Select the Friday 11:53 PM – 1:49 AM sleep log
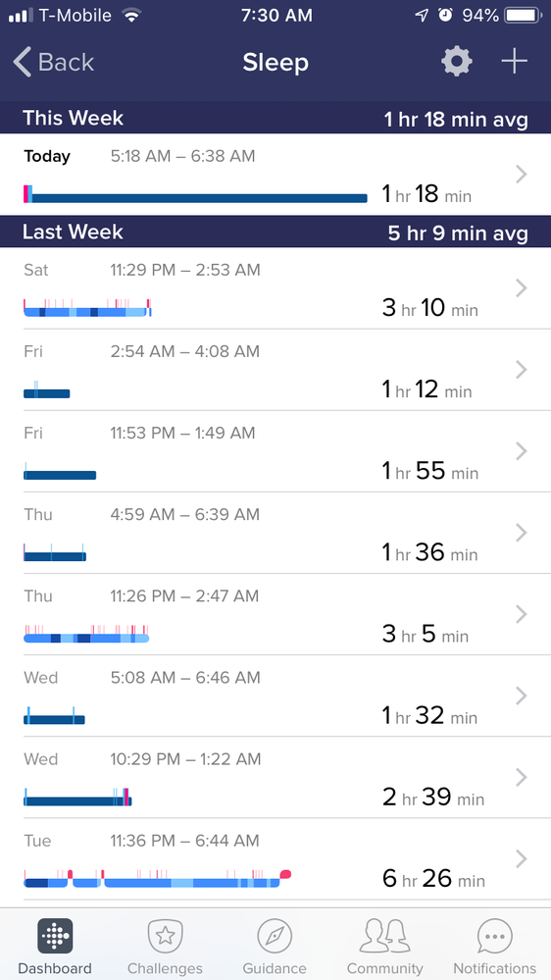The width and height of the screenshot is (551, 980). (275, 451)
